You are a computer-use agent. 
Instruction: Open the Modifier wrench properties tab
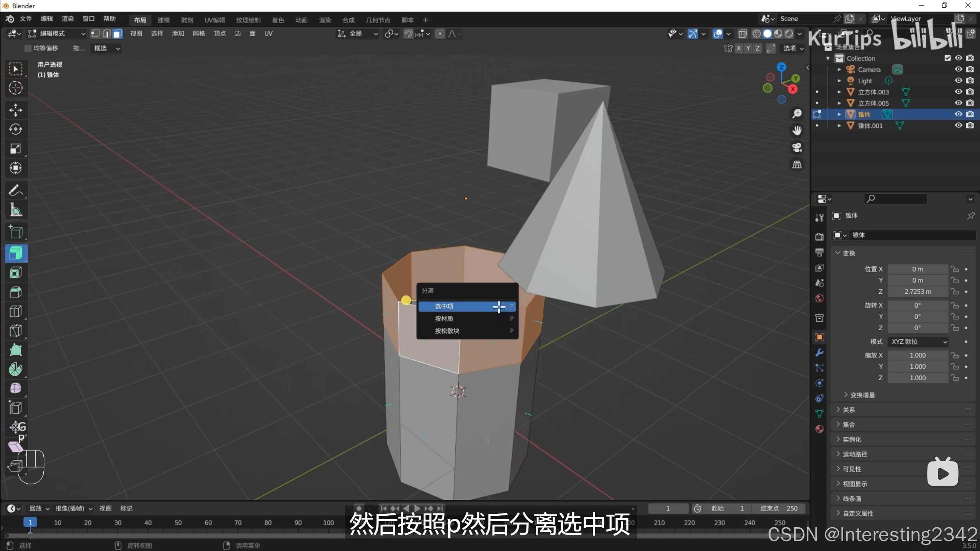click(819, 352)
